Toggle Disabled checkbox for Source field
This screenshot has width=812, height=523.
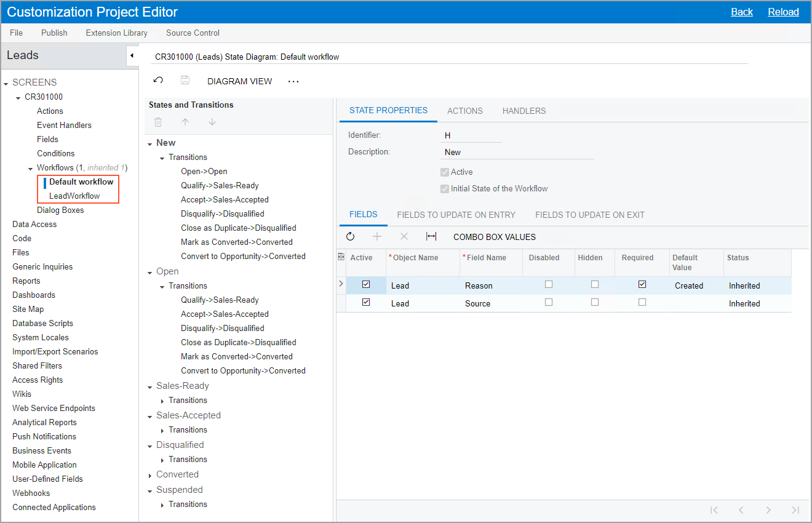(x=549, y=303)
